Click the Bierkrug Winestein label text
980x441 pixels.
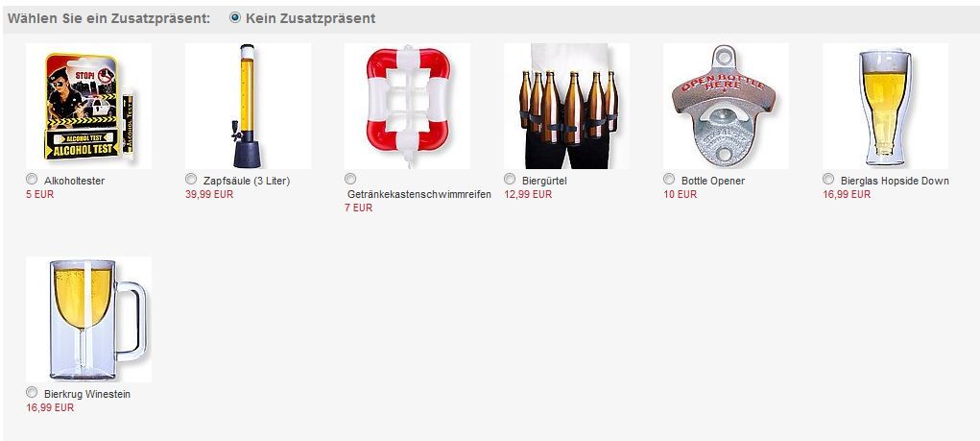pos(87,395)
